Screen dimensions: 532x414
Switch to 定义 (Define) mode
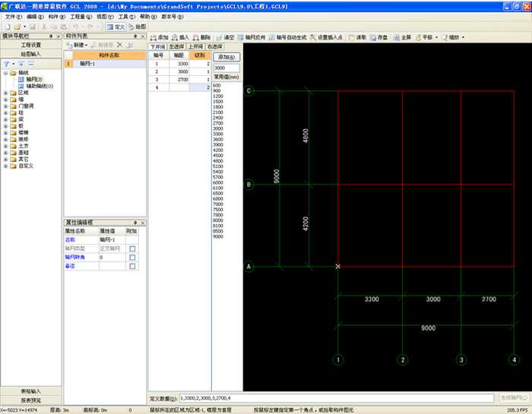pyautogui.click(x=116, y=27)
